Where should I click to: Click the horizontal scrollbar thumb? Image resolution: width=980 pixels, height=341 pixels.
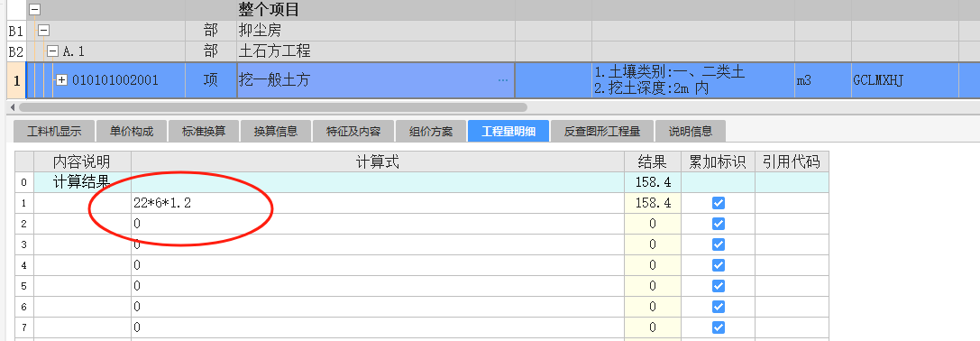272,107
